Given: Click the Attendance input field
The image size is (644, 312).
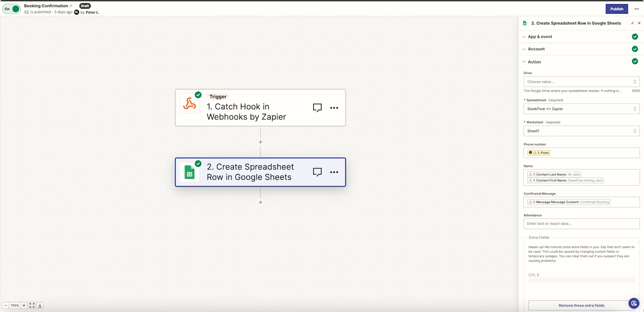Looking at the screenshot, I should coord(581,224).
